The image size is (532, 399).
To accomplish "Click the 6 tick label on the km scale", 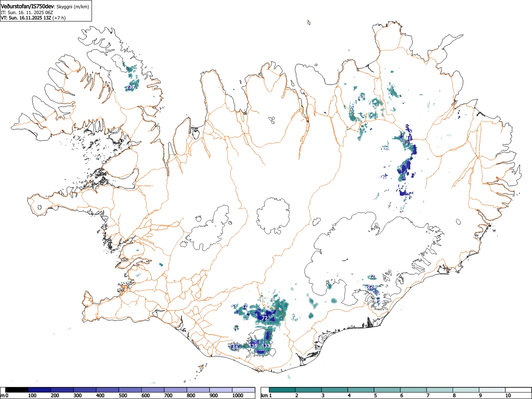I will 401,396.
